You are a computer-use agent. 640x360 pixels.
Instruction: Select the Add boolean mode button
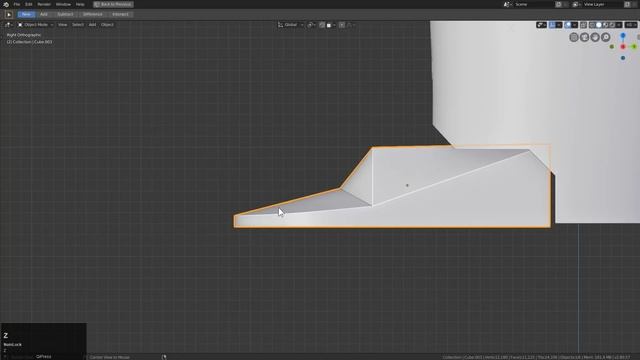point(44,14)
